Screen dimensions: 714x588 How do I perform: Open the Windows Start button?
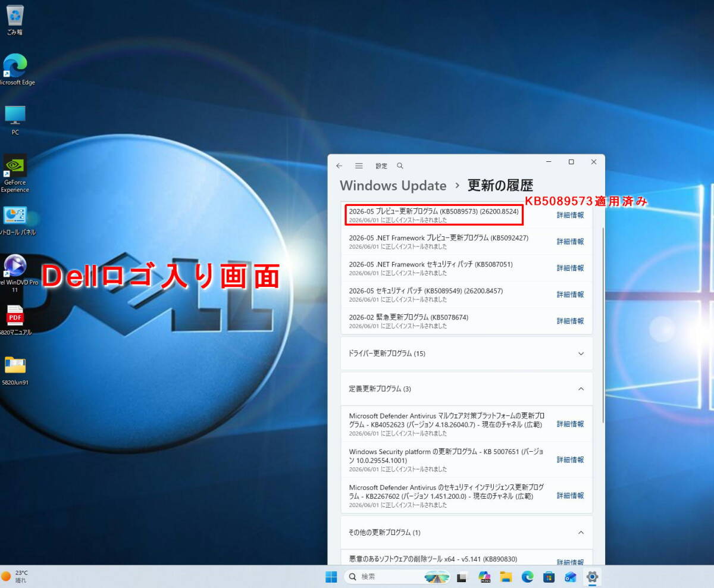click(x=331, y=577)
